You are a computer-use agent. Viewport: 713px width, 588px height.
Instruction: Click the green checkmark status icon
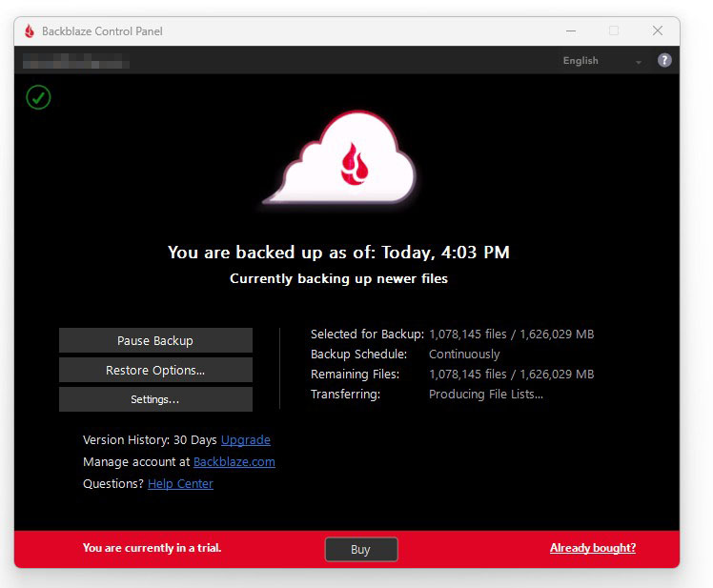38,96
